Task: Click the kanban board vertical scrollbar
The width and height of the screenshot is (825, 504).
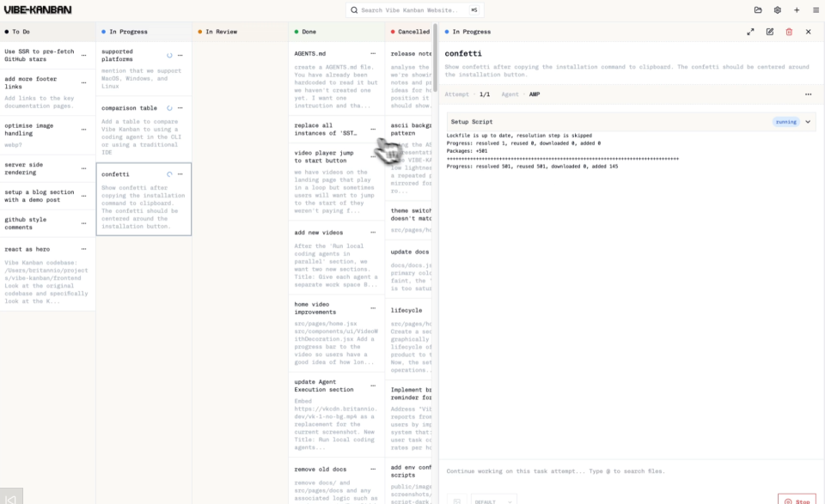Action: pos(435,58)
